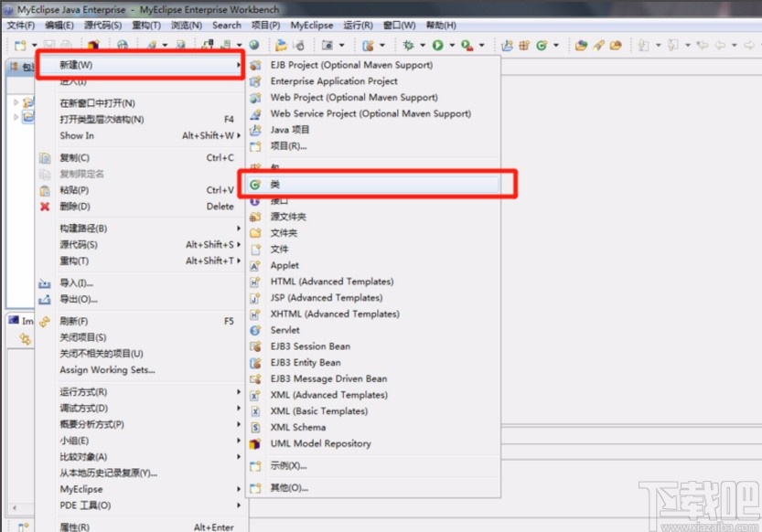This screenshot has width=762, height=532.
Task: Click 刷新(F) entry
Action: [x=140, y=322]
